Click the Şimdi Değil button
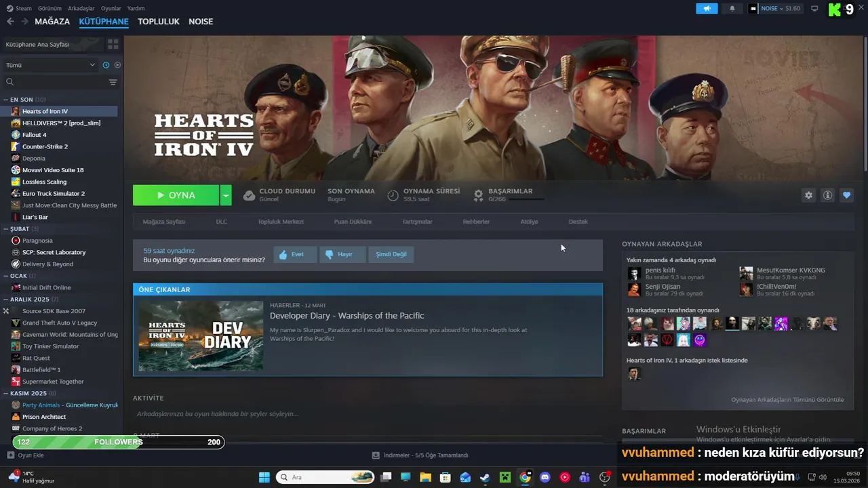868x488 pixels. (391, 254)
